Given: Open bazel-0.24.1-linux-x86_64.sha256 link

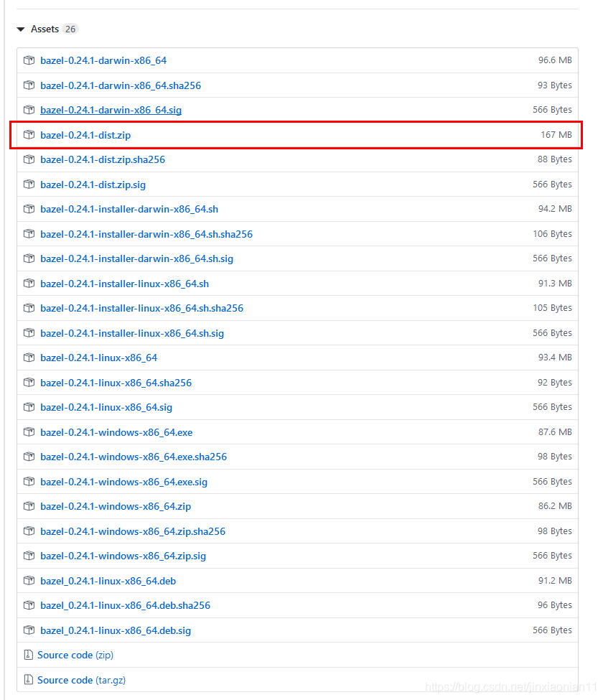Looking at the screenshot, I should [x=116, y=383].
